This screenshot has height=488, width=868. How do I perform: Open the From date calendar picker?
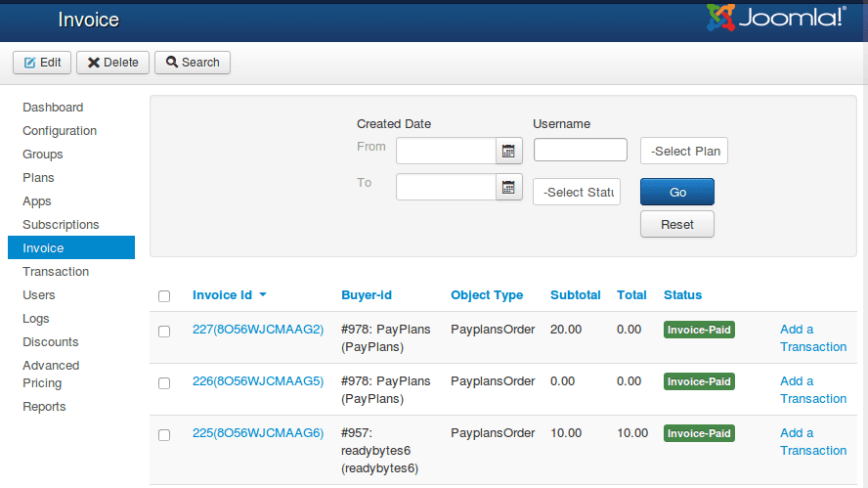(x=508, y=151)
